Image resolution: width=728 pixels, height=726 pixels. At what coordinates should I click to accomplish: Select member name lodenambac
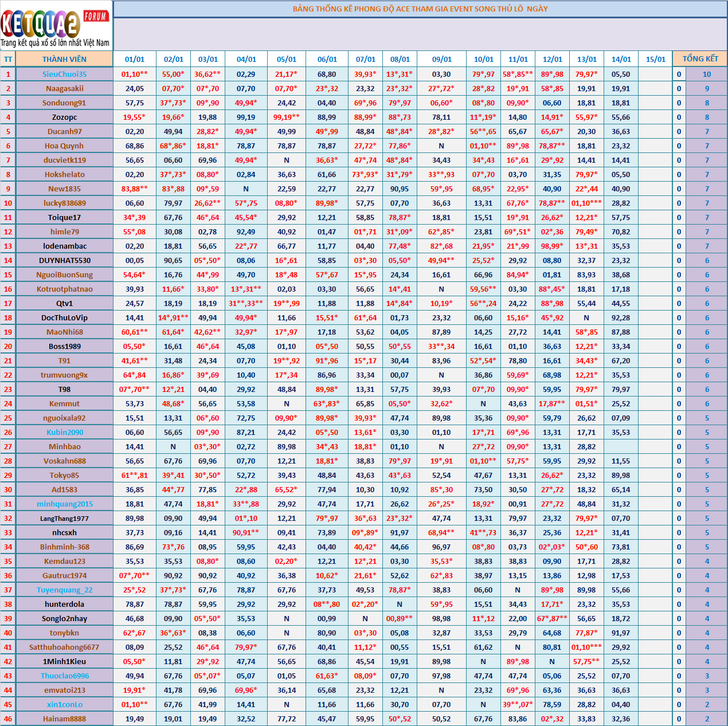64,246
